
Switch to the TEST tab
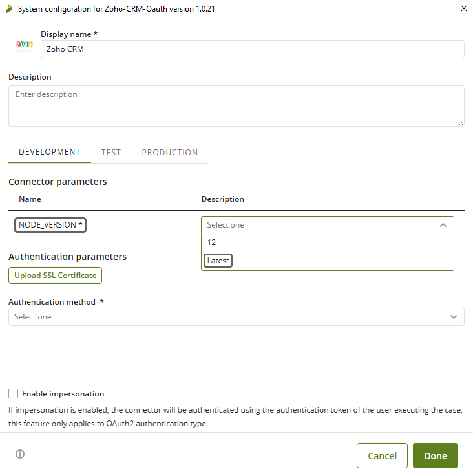111,153
